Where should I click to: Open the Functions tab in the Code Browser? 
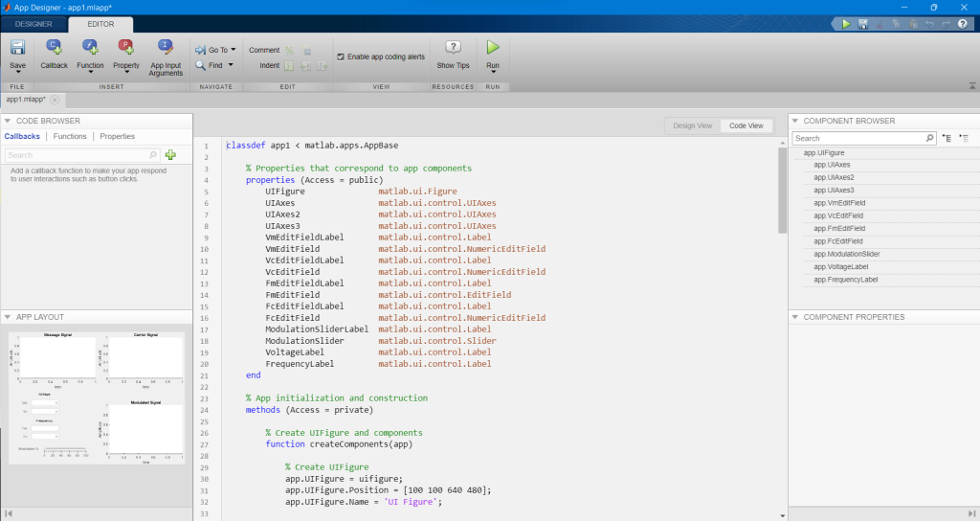(x=70, y=136)
